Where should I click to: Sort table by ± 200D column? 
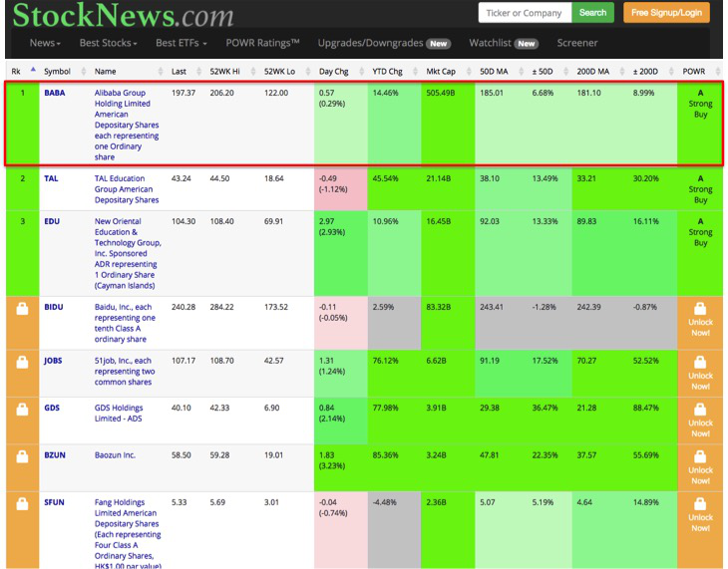[653, 71]
